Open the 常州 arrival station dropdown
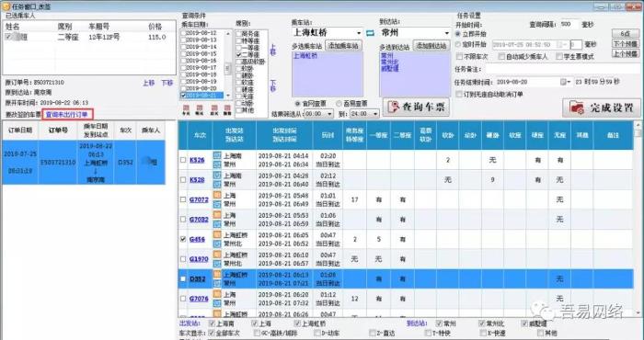The width and height of the screenshot is (644, 340). point(447,33)
